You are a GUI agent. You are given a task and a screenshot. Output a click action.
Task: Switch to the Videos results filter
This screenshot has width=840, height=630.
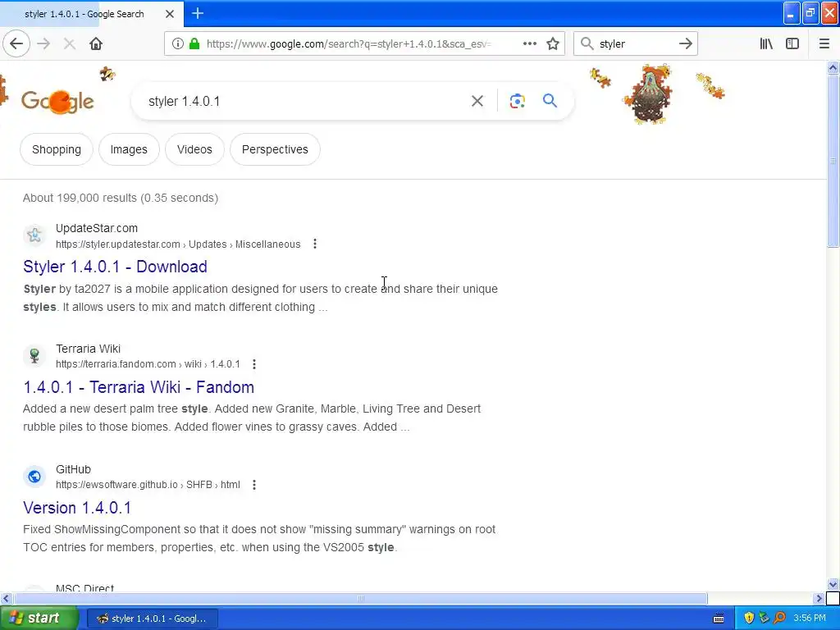point(194,149)
